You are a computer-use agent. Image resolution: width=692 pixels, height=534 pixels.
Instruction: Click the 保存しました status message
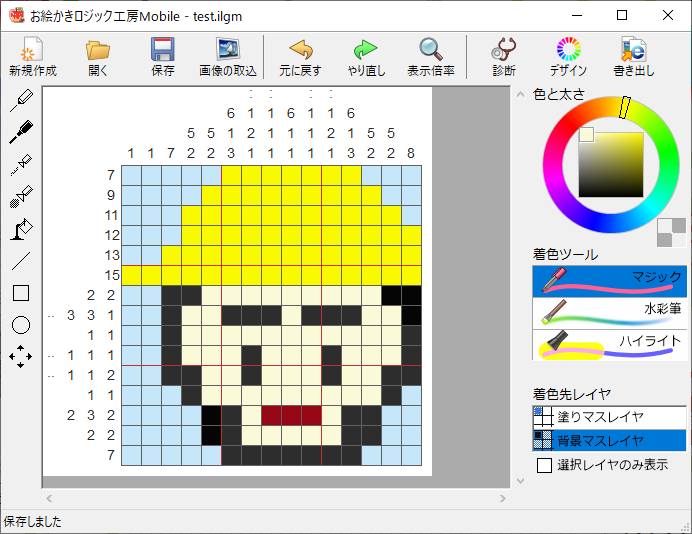tap(33, 522)
